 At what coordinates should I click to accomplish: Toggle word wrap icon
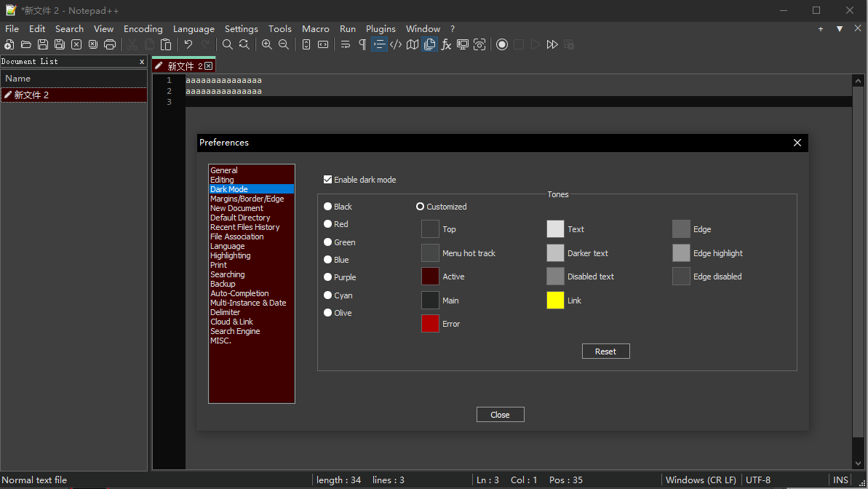(x=346, y=45)
